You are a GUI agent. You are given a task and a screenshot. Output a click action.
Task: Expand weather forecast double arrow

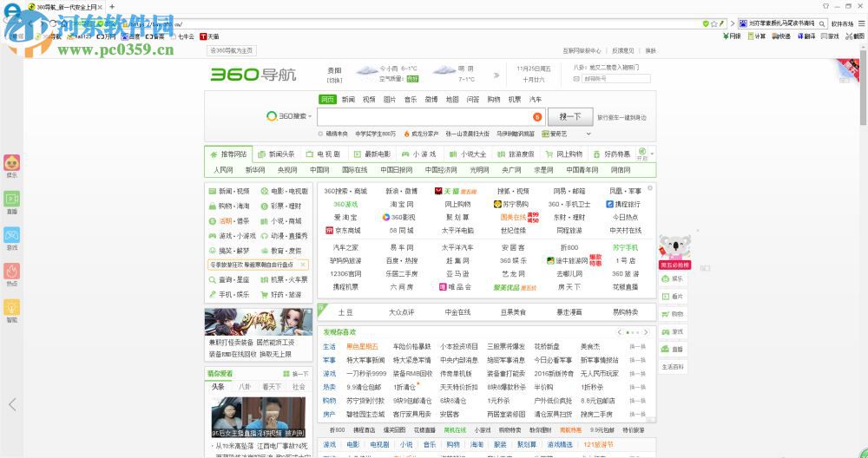[496, 75]
